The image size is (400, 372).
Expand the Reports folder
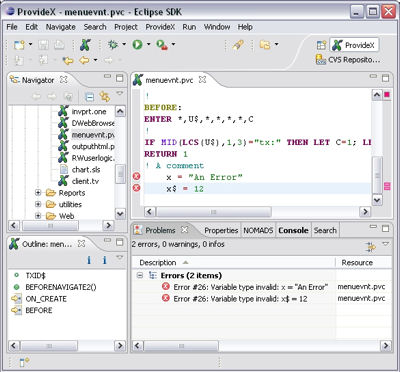[38, 193]
